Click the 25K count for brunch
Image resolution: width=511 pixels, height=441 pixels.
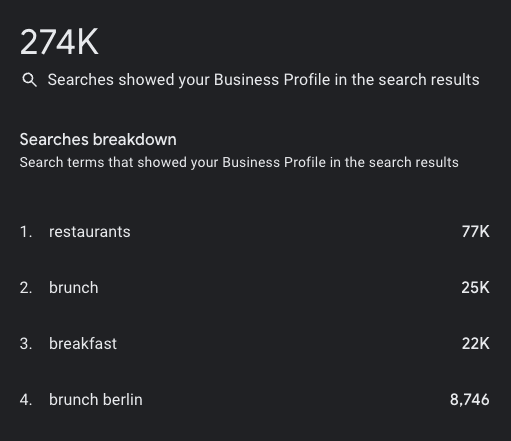pyautogui.click(x=476, y=288)
